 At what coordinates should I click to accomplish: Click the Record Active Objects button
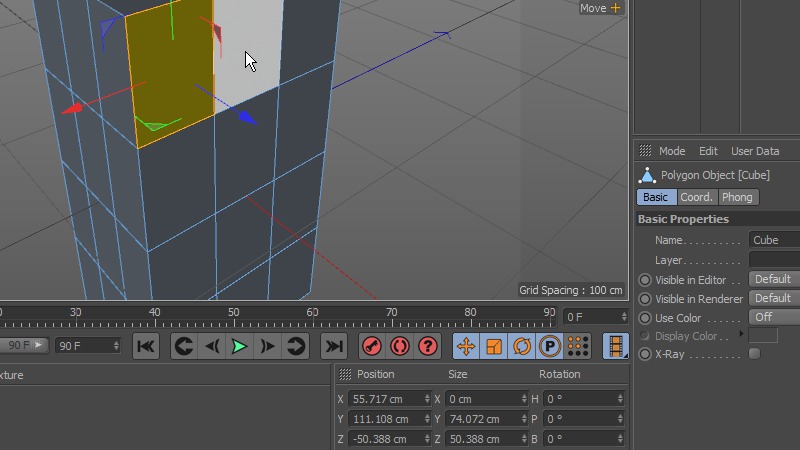coord(371,346)
